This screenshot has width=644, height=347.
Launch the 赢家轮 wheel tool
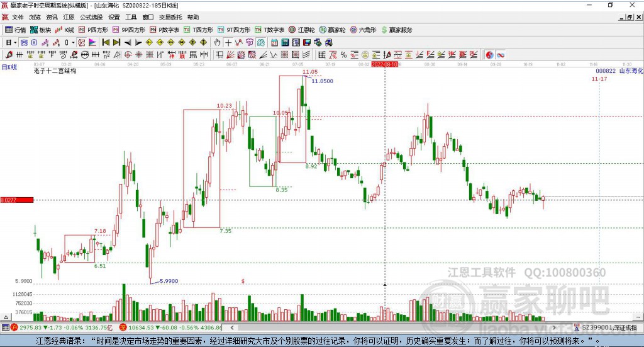(x=333, y=30)
